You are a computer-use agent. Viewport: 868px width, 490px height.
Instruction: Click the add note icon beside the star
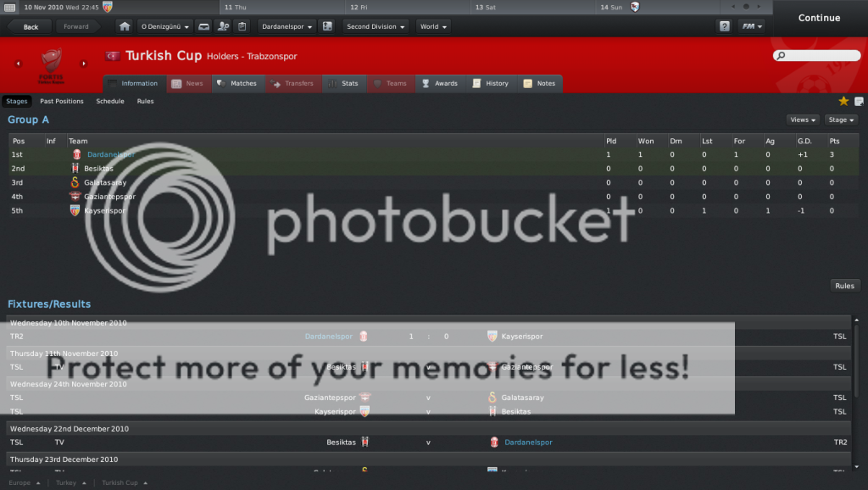[x=860, y=102]
